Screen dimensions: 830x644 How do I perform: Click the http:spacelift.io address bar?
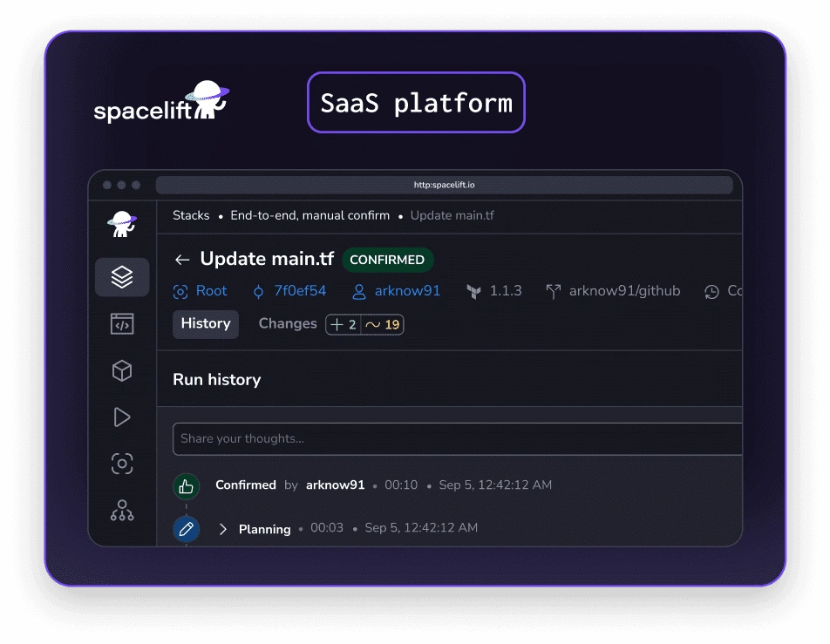point(444,185)
